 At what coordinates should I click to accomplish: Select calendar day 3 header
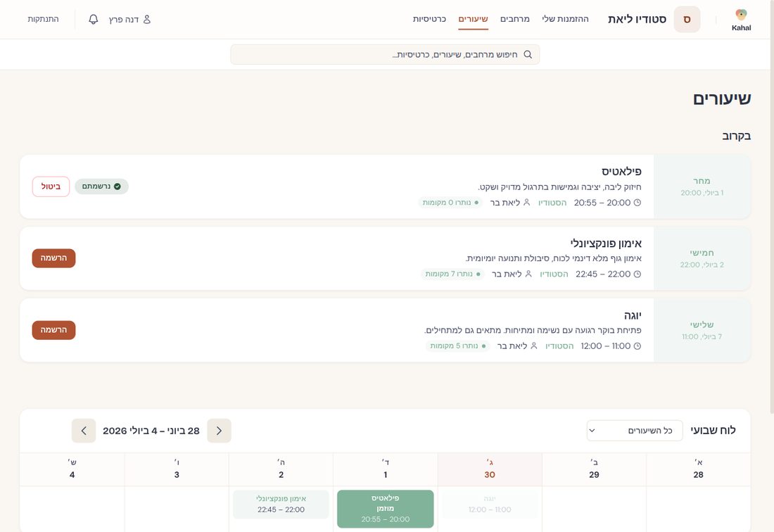click(177, 469)
